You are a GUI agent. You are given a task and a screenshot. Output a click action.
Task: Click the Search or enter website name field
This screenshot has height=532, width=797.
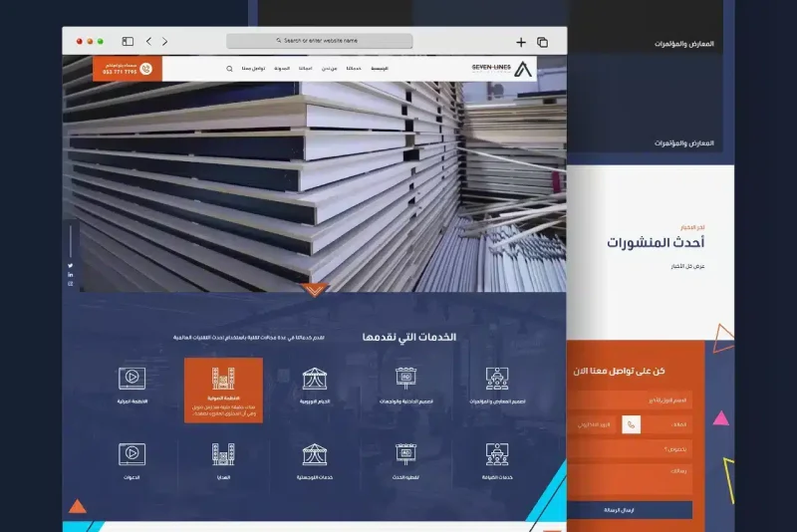pyautogui.click(x=319, y=42)
